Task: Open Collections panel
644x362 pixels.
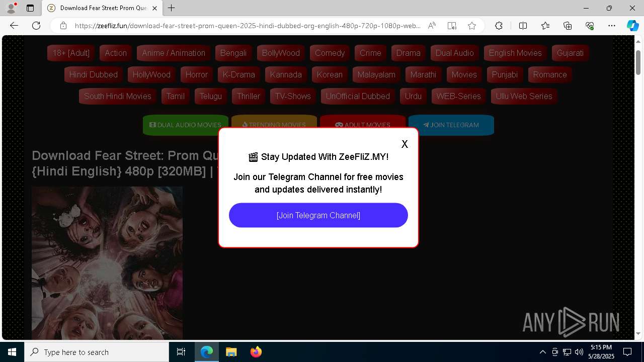Action: pyautogui.click(x=568, y=26)
